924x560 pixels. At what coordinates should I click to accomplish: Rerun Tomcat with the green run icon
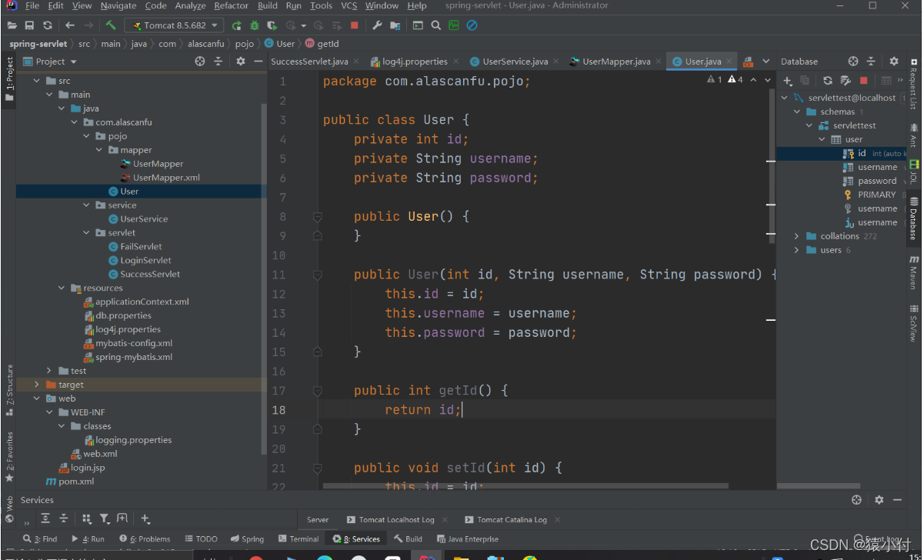(236, 25)
